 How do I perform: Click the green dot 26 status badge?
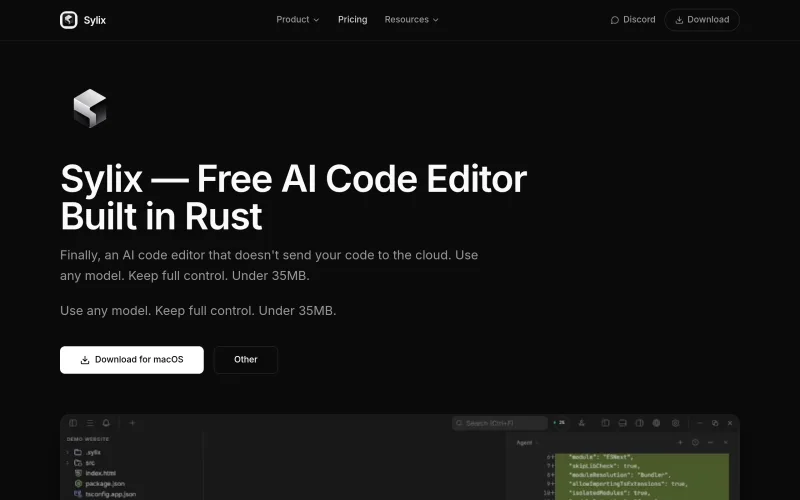coord(559,423)
